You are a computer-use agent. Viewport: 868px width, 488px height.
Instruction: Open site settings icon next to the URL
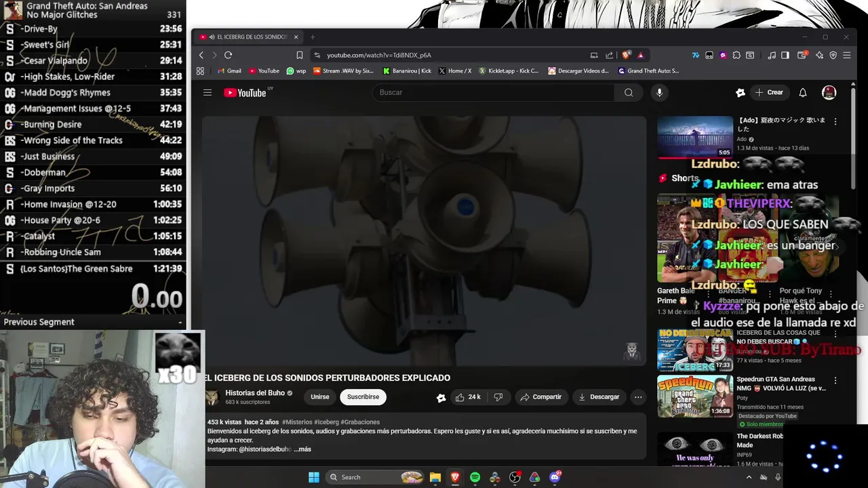(x=317, y=55)
